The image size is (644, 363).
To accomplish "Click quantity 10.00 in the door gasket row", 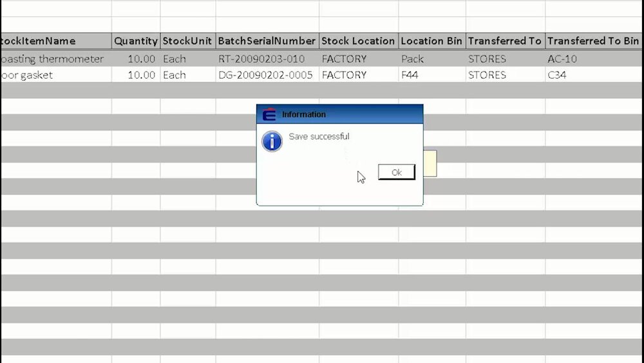I will point(136,75).
